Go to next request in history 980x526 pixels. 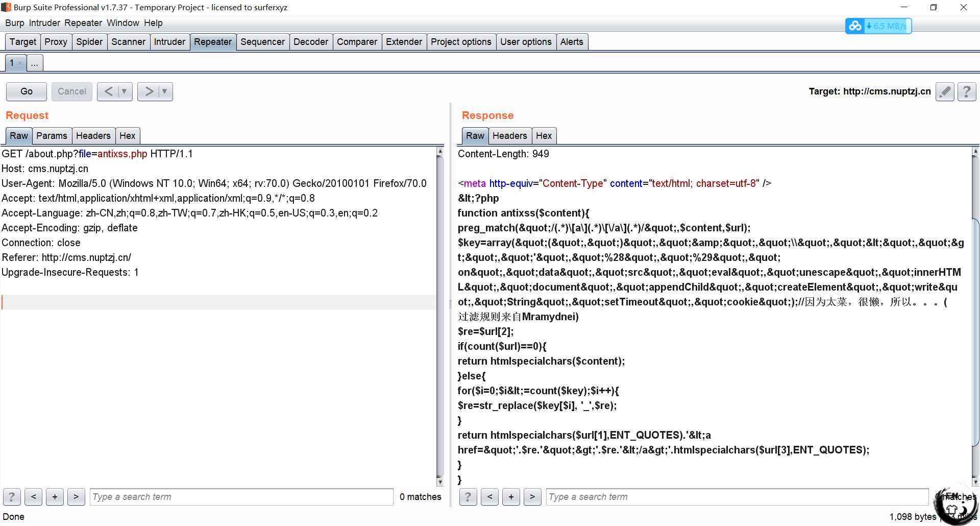[149, 91]
